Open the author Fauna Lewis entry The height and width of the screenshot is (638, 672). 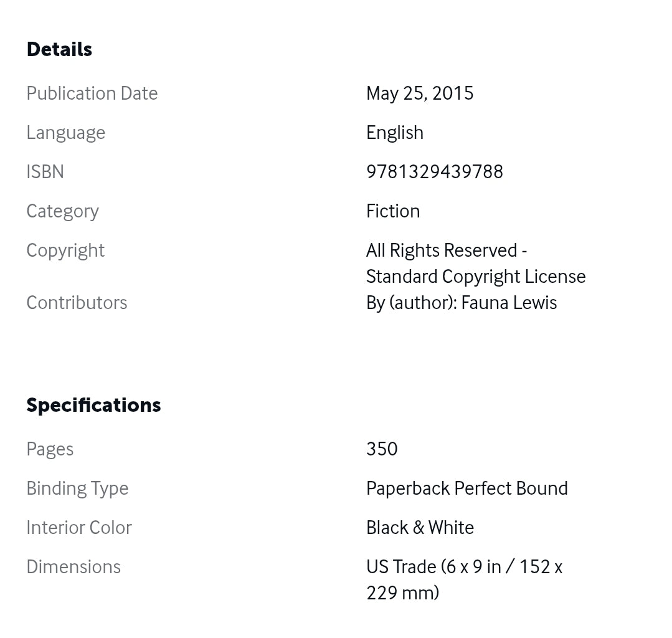[x=509, y=303]
